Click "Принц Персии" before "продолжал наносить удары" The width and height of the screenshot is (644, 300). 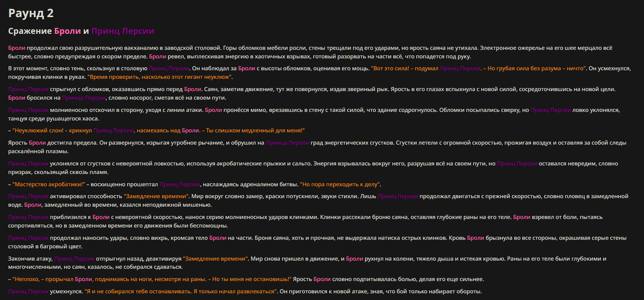28,238
